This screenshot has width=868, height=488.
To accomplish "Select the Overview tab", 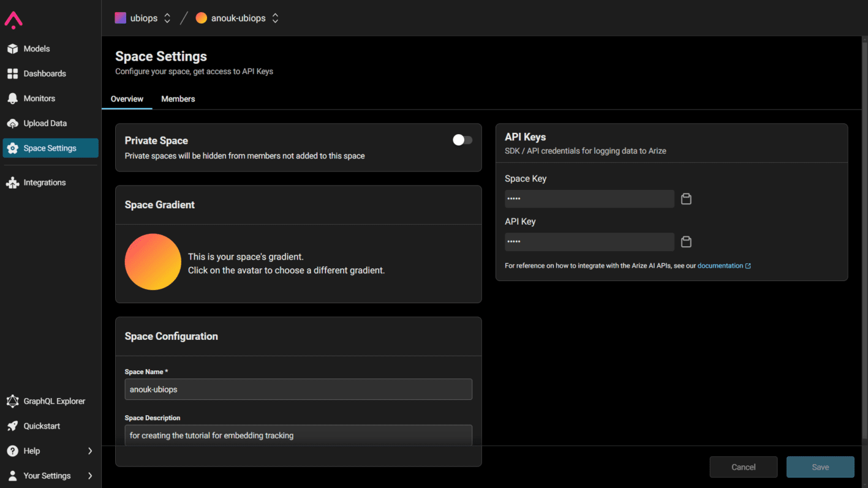I will [x=127, y=99].
